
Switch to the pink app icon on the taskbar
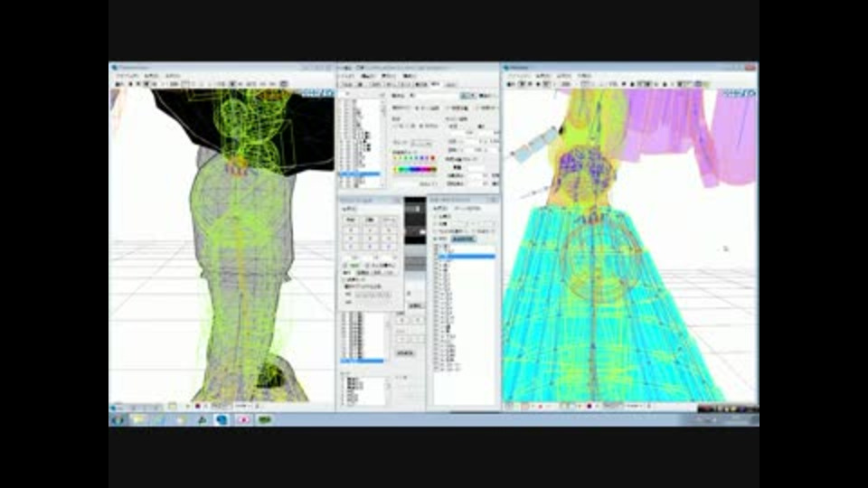(243, 420)
